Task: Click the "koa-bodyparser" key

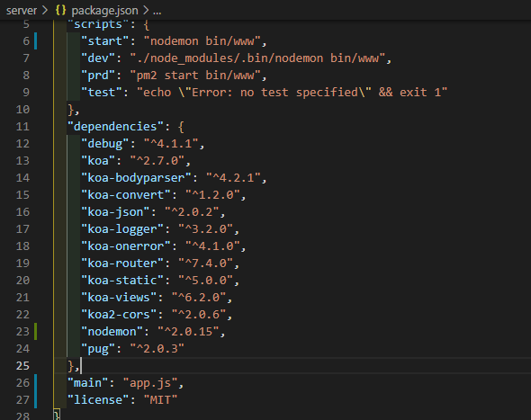Action: coord(136,178)
